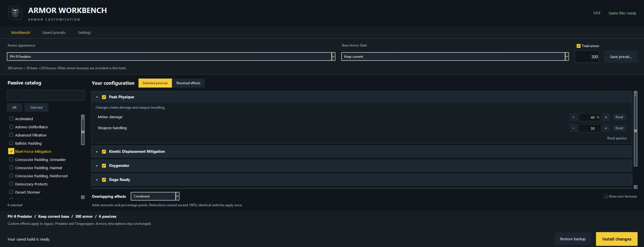Expand the Oxygenator section
The width and height of the screenshot is (644, 247).
point(97,166)
